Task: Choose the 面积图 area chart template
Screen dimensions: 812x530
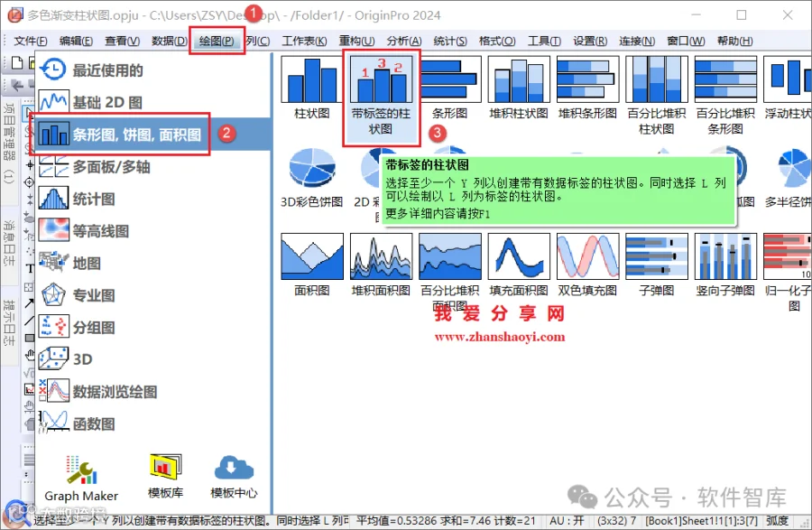Action: point(312,265)
